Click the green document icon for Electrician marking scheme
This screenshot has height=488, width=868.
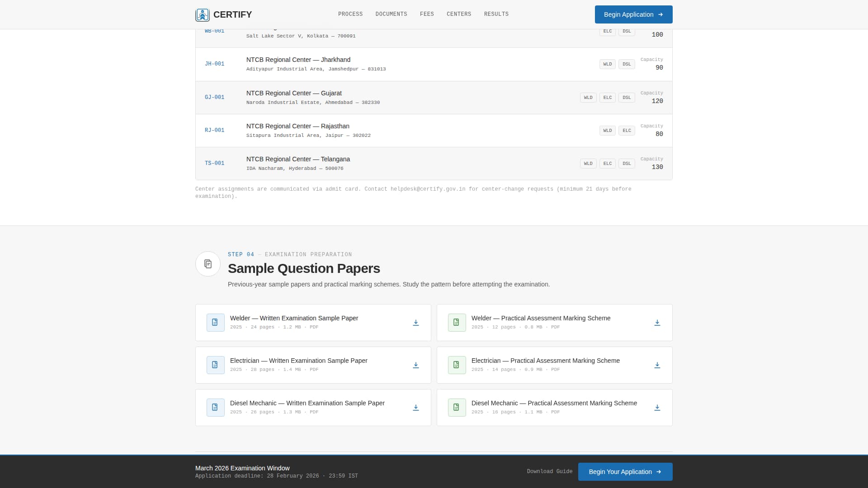tap(457, 365)
